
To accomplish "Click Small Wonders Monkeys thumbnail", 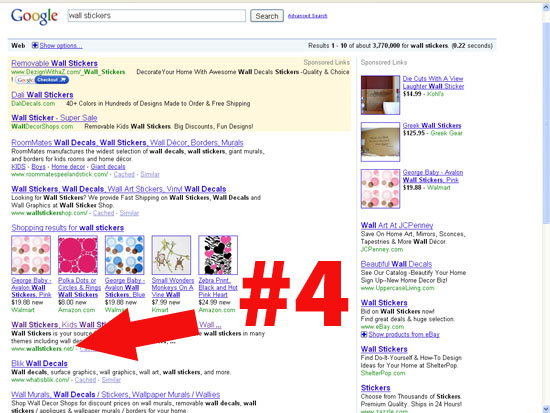I will pos(171,255).
